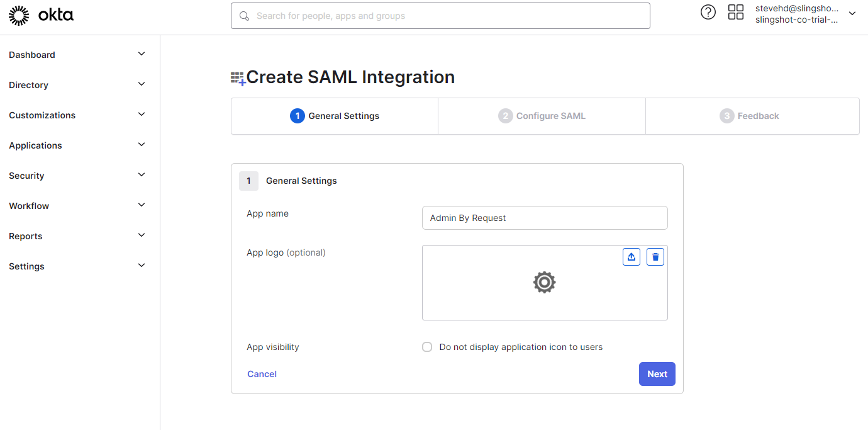
Task: Delete the app logo with trash icon
Action: [655, 256]
